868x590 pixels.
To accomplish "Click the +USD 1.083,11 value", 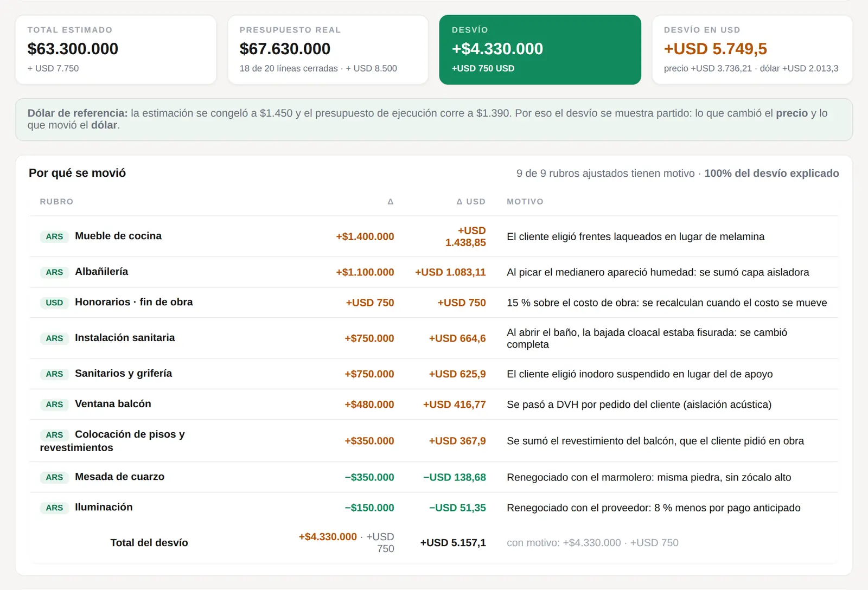I will point(450,272).
